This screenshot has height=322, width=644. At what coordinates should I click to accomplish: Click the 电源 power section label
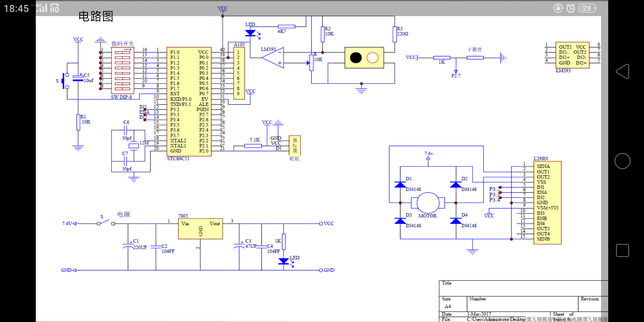click(x=123, y=214)
